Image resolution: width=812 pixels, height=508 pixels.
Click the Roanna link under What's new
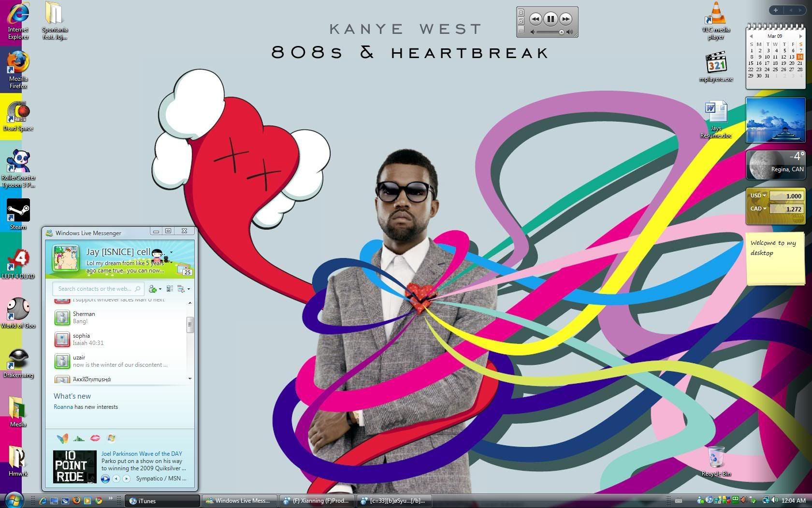click(x=63, y=407)
